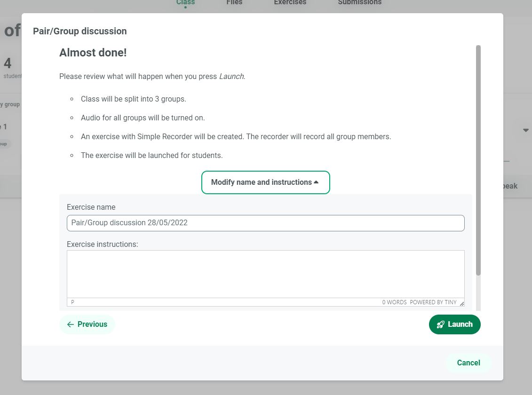Cancel the Pair/Group discussion dialog
Screen dimensions: 532x395
tap(468, 363)
